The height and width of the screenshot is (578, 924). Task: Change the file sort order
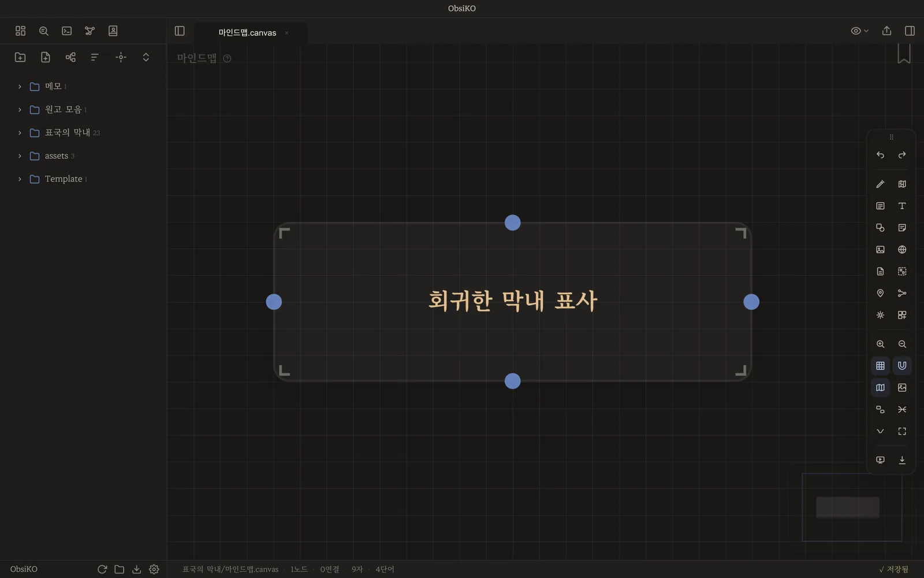95,57
